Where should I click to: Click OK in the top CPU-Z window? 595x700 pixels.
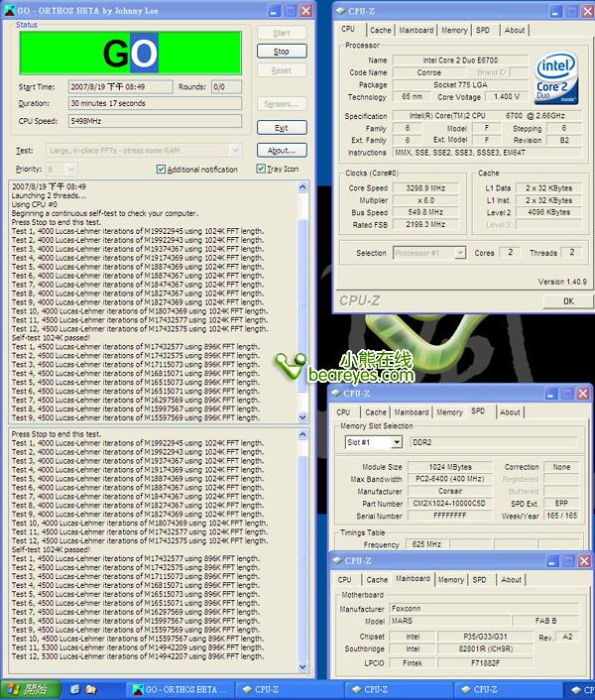[568, 301]
